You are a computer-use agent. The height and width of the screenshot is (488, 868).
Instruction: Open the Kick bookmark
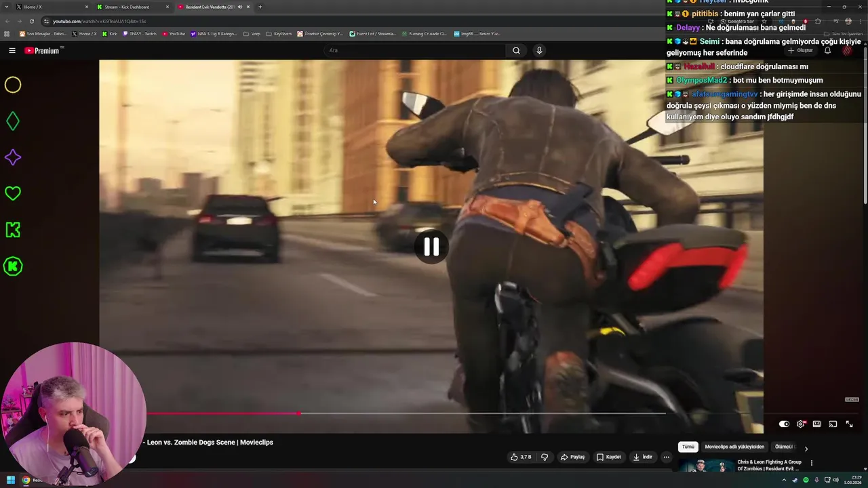[109, 33]
